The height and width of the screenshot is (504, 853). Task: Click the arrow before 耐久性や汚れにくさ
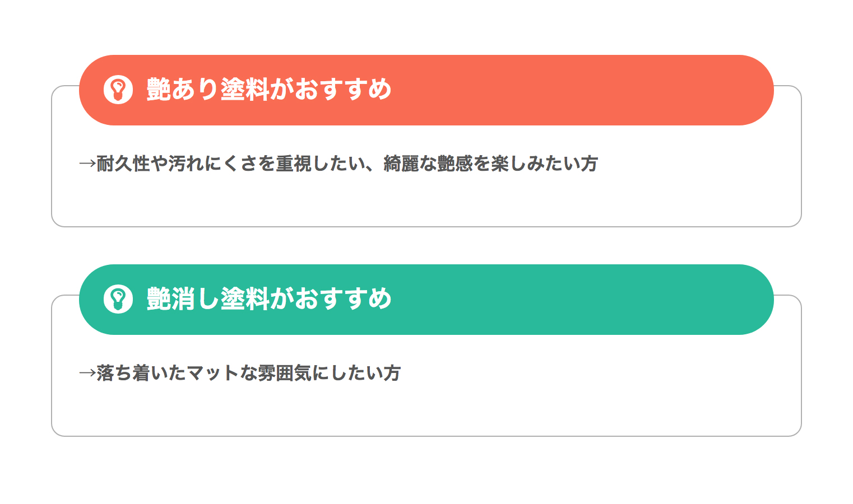87,164
